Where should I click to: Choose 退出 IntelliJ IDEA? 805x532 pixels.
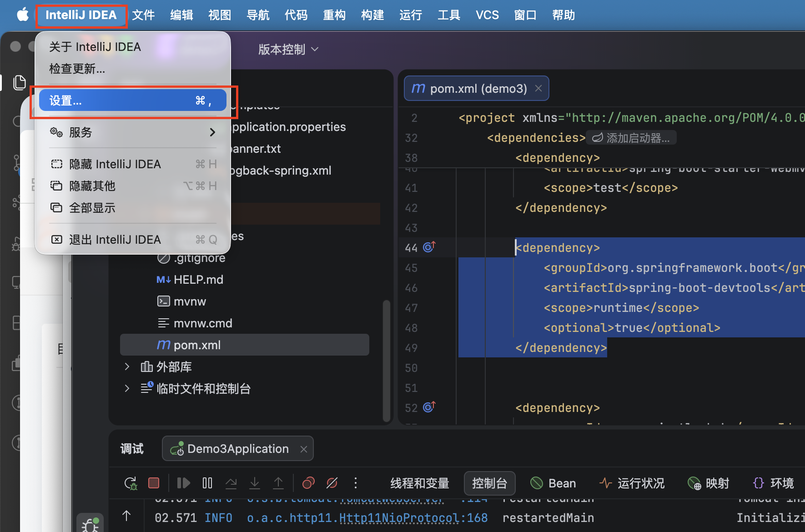[133, 240]
